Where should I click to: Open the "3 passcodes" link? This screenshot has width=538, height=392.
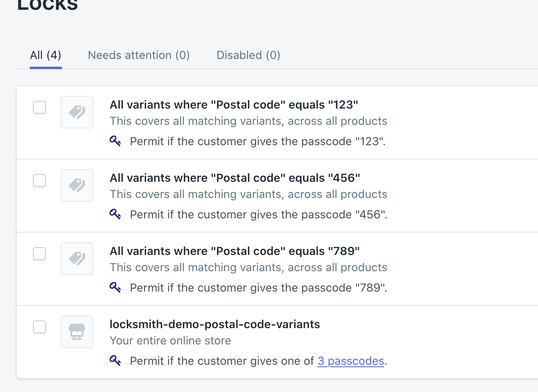[x=351, y=361]
